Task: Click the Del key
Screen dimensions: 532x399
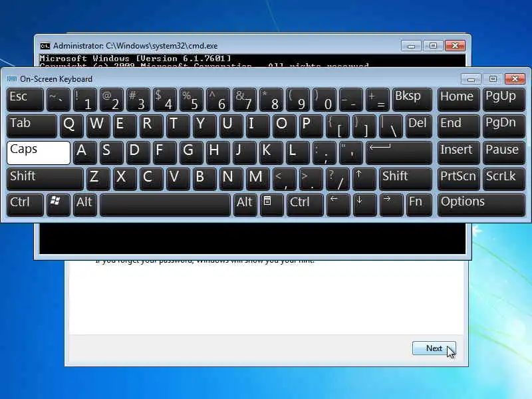Action: click(419, 126)
